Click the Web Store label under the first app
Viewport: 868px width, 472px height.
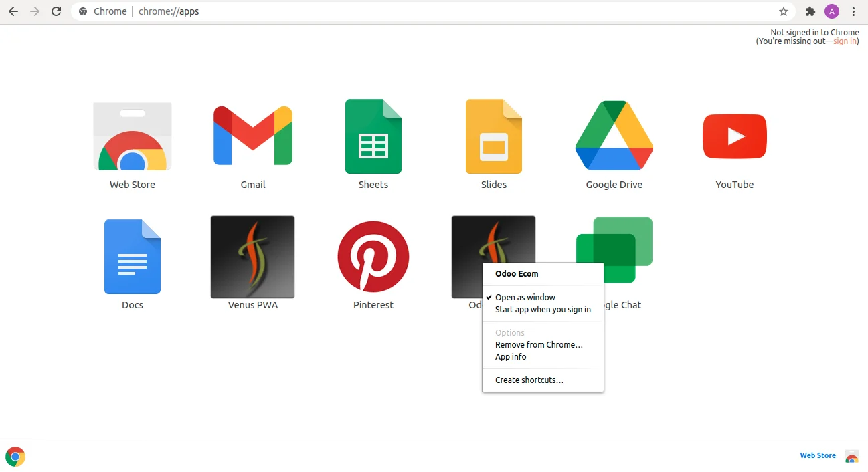[x=133, y=185]
